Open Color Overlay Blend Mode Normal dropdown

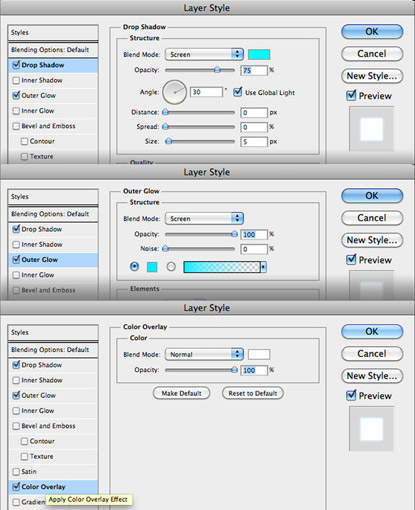pyautogui.click(x=204, y=354)
